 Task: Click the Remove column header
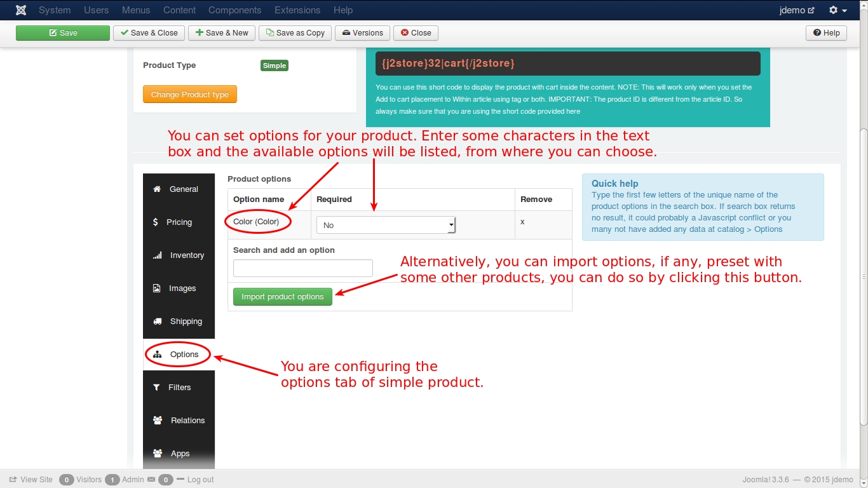click(x=536, y=200)
